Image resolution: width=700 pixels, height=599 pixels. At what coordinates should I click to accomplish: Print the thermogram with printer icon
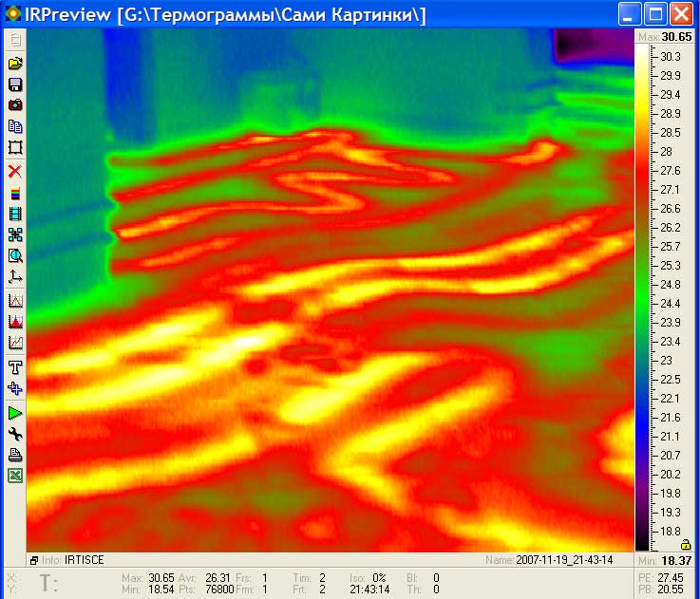pos(15,456)
